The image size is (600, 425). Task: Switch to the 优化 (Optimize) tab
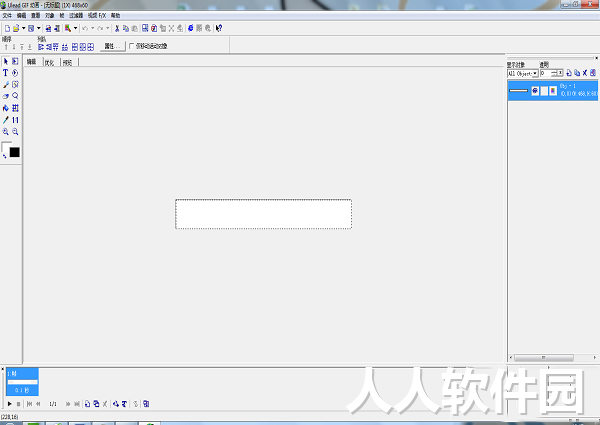(x=49, y=62)
